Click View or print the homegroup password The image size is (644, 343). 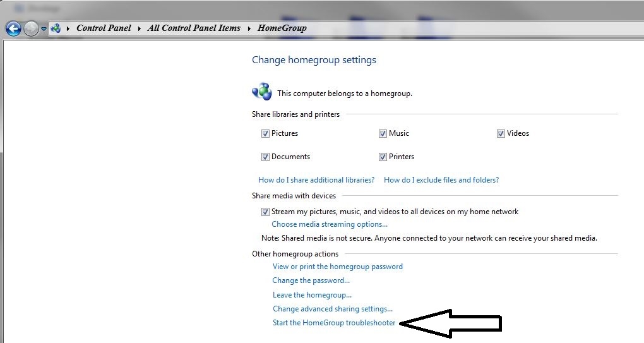(338, 267)
